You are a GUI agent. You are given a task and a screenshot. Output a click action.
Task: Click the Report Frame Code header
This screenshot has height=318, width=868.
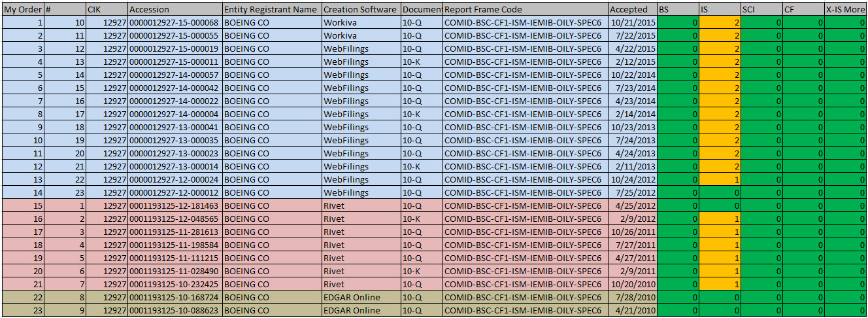tap(525, 9)
